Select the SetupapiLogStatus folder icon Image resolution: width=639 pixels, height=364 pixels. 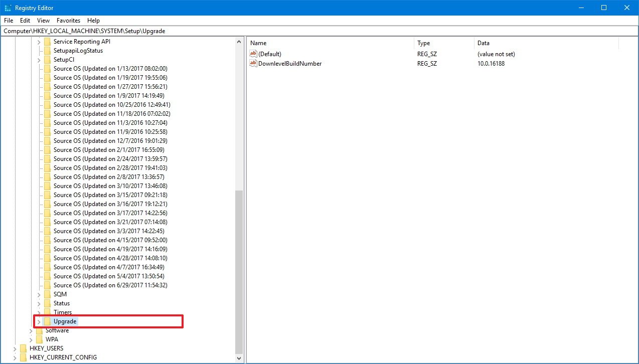47,51
